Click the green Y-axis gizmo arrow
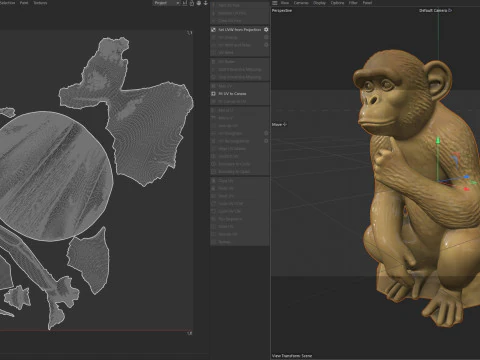The width and height of the screenshot is (480, 360). (438, 140)
